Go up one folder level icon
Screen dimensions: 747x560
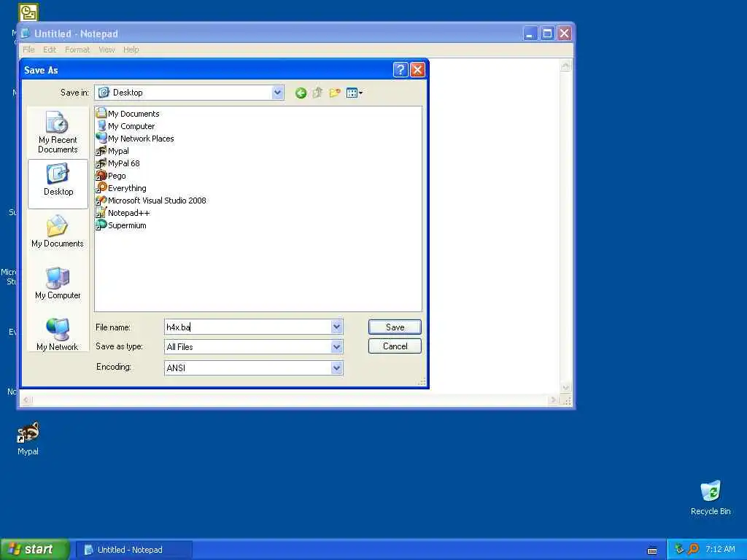tap(317, 93)
